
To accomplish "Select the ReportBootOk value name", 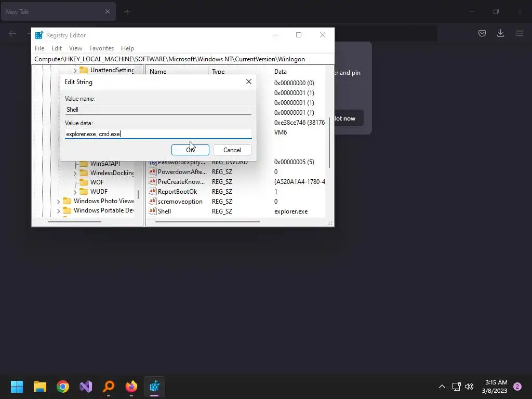I will coord(177,192).
